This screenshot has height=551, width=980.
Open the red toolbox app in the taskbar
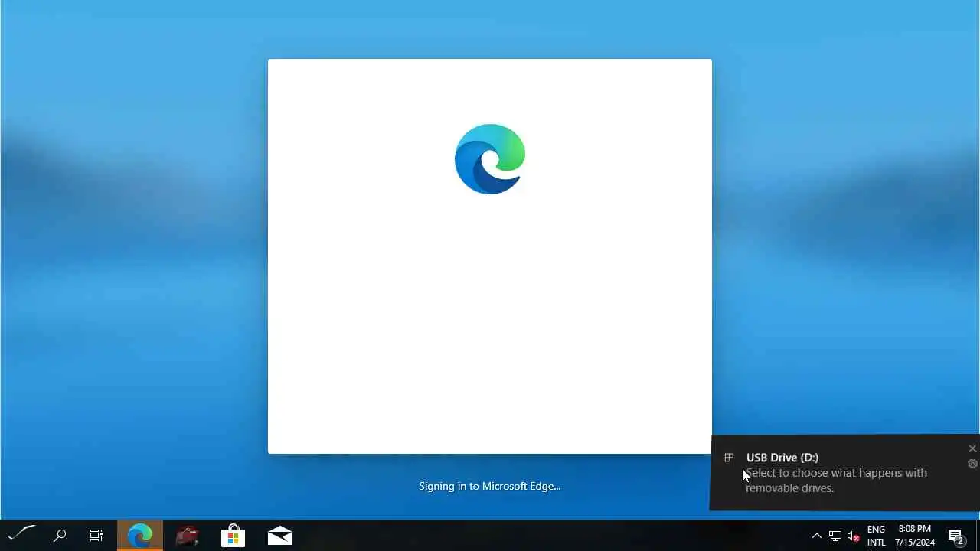point(187,536)
